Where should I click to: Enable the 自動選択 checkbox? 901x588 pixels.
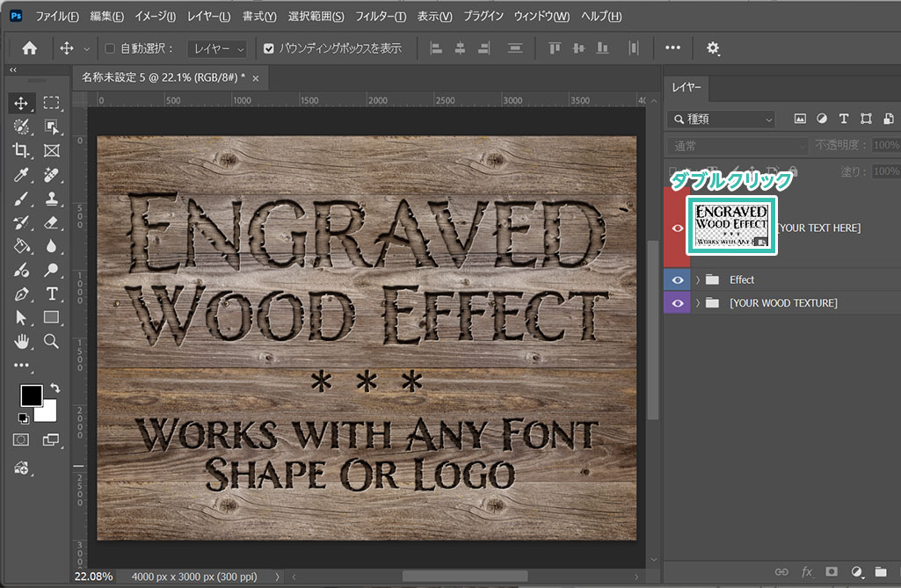[x=110, y=48]
